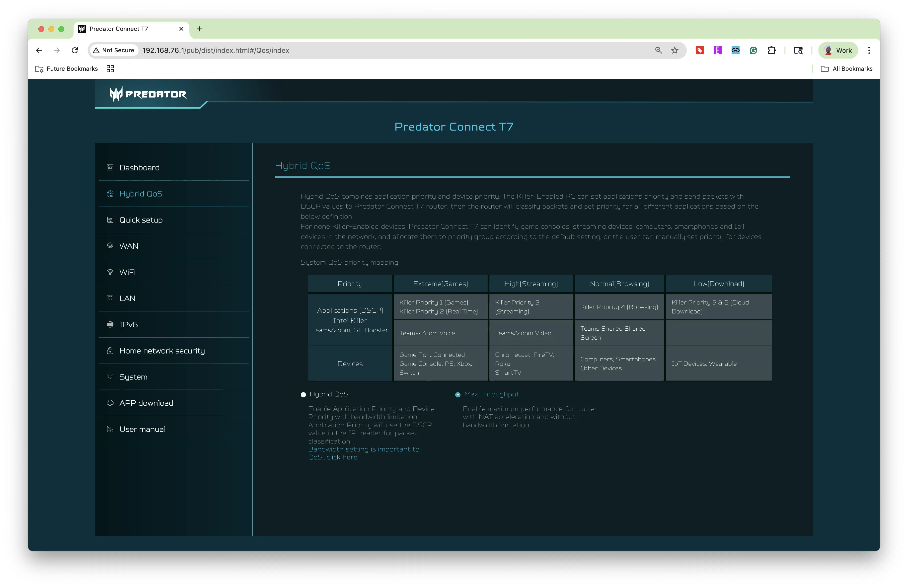
Task: Click the Dashboard sidebar icon
Action: point(110,167)
